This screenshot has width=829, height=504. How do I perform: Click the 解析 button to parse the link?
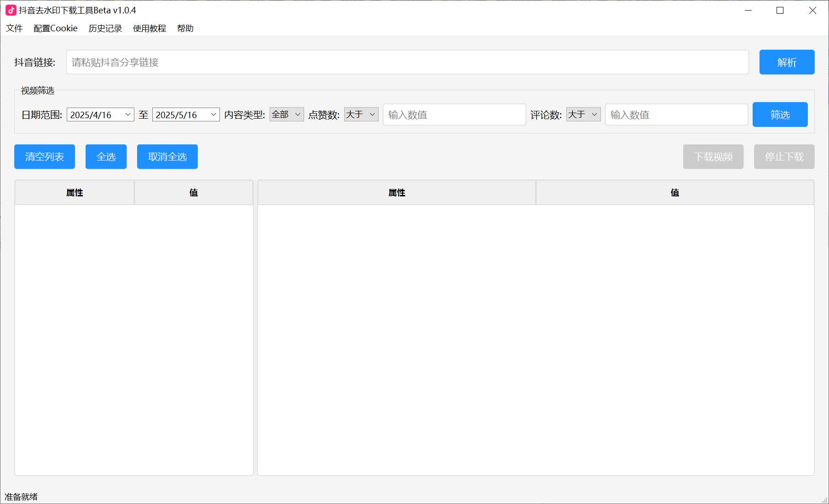[786, 62]
